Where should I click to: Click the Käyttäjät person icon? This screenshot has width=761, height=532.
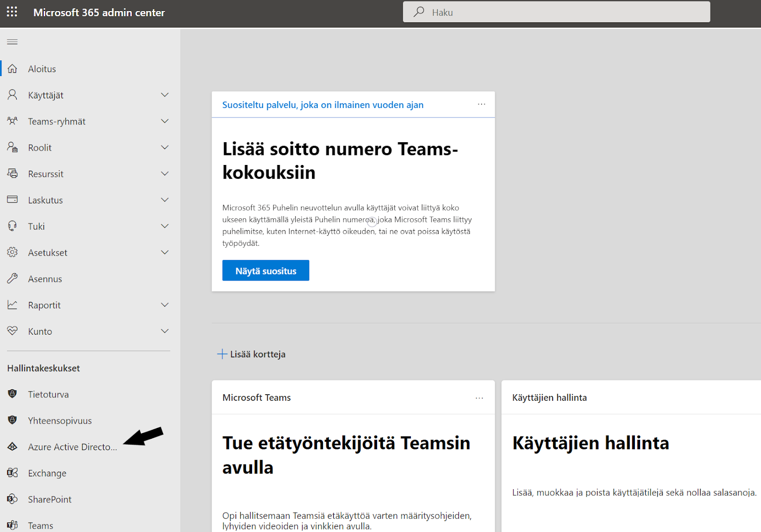coord(12,95)
